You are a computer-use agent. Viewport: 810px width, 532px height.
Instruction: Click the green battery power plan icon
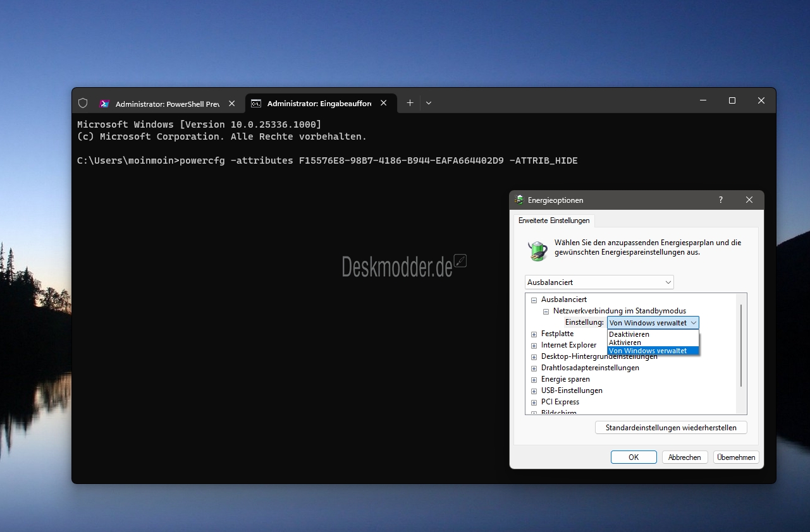tap(537, 251)
